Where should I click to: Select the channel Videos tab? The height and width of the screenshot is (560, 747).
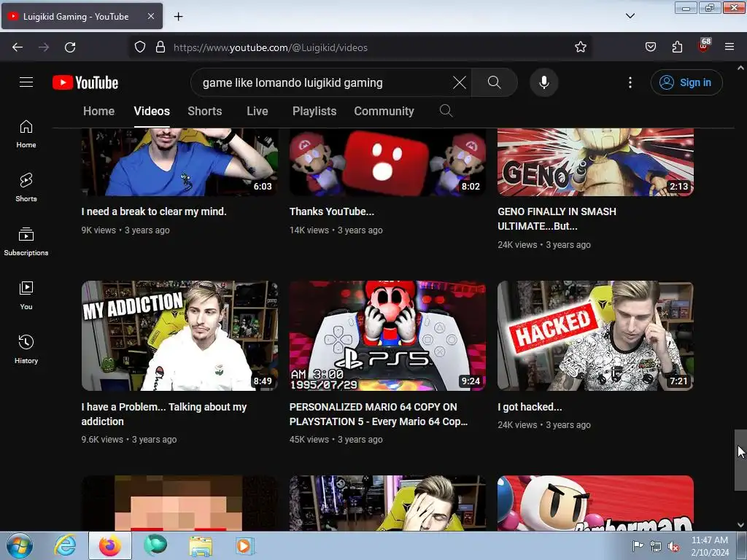pos(152,111)
